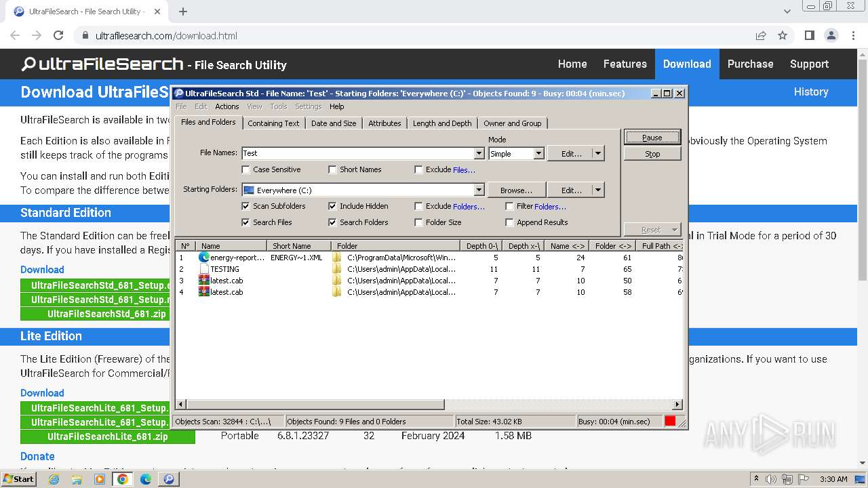The image size is (868, 488).
Task: Click the folder icon in the energy-report row
Action: coord(337,258)
